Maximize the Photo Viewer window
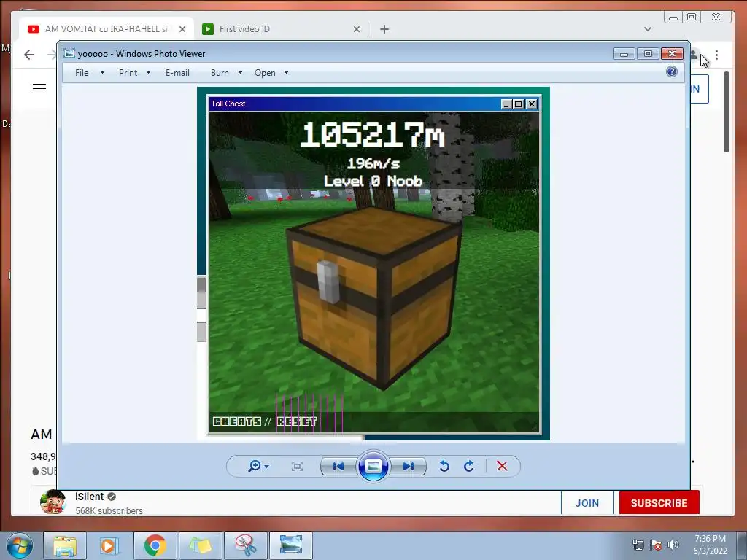The height and width of the screenshot is (560, 747). pos(648,54)
